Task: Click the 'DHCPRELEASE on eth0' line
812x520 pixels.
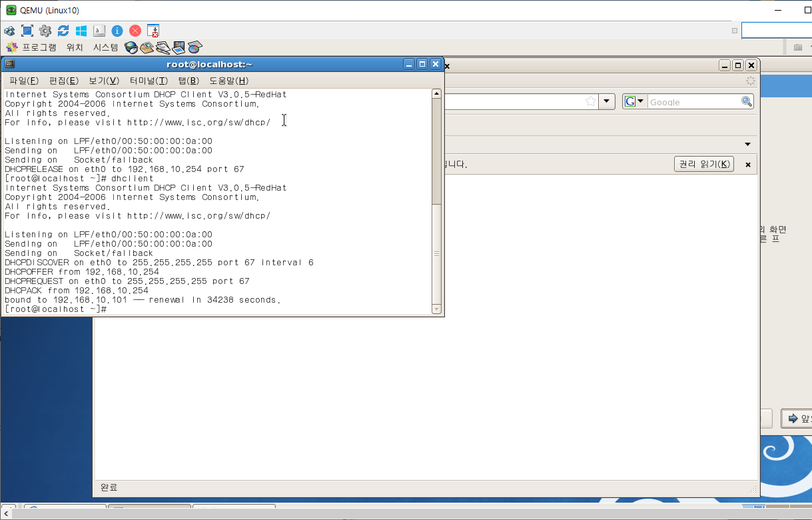Action: tap(125, 169)
